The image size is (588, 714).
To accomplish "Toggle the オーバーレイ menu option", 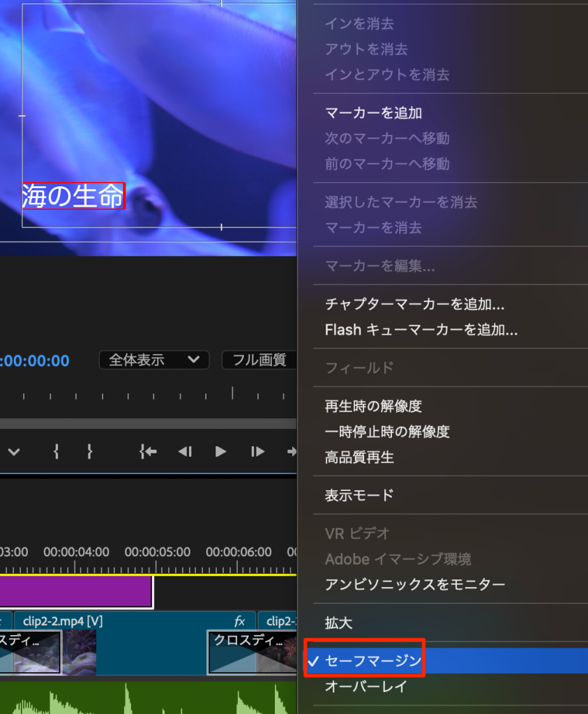I will [366, 687].
